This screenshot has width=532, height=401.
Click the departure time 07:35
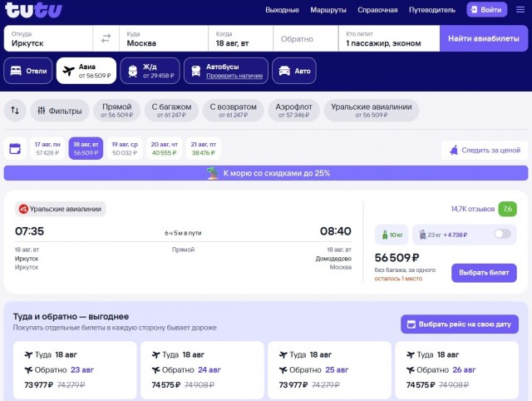[30, 231]
